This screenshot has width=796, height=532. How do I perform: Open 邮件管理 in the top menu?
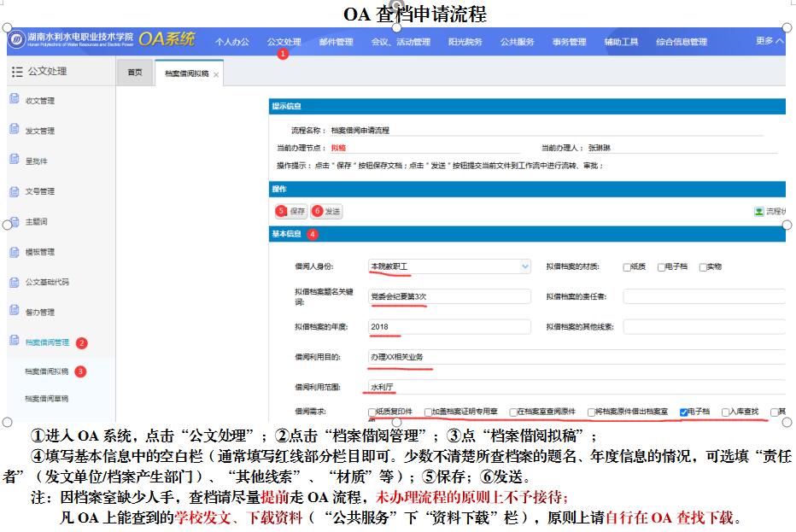tap(336, 42)
